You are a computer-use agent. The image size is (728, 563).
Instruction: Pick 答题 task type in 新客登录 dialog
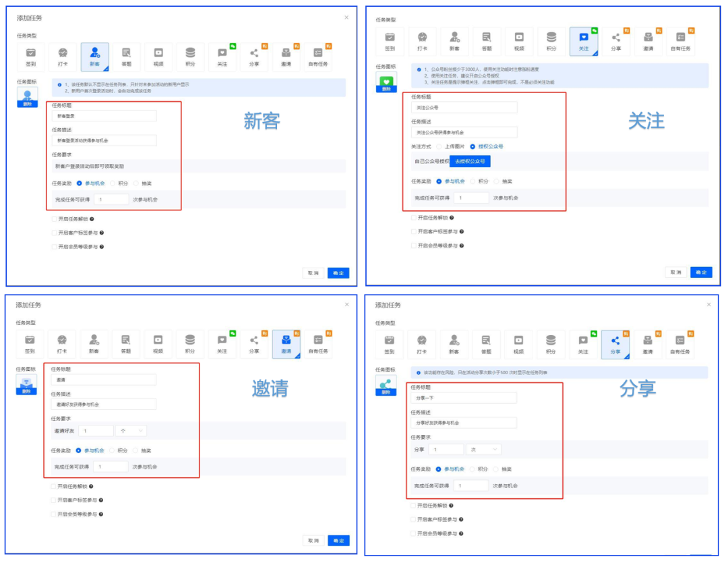point(126,57)
